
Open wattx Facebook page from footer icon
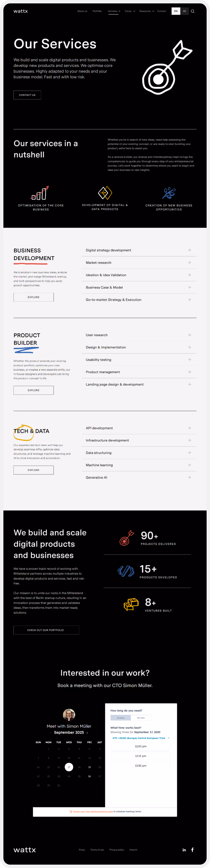[193, 850]
